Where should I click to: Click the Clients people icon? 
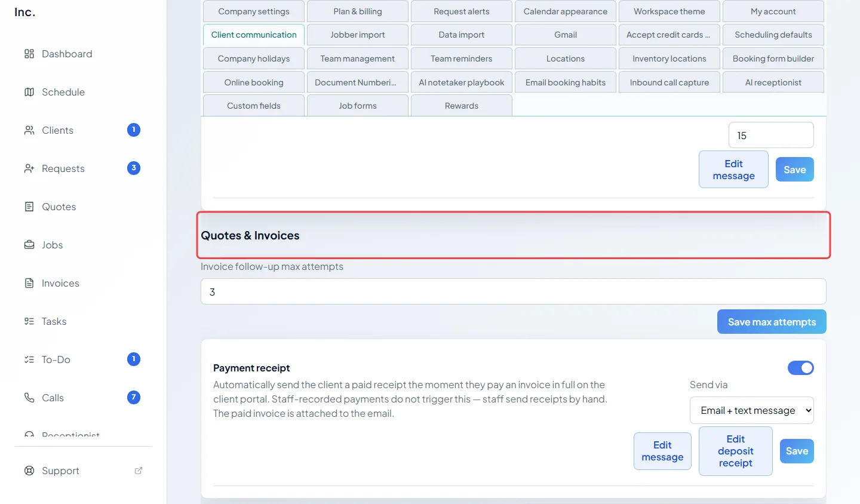pyautogui.click(x=29, y=130)
